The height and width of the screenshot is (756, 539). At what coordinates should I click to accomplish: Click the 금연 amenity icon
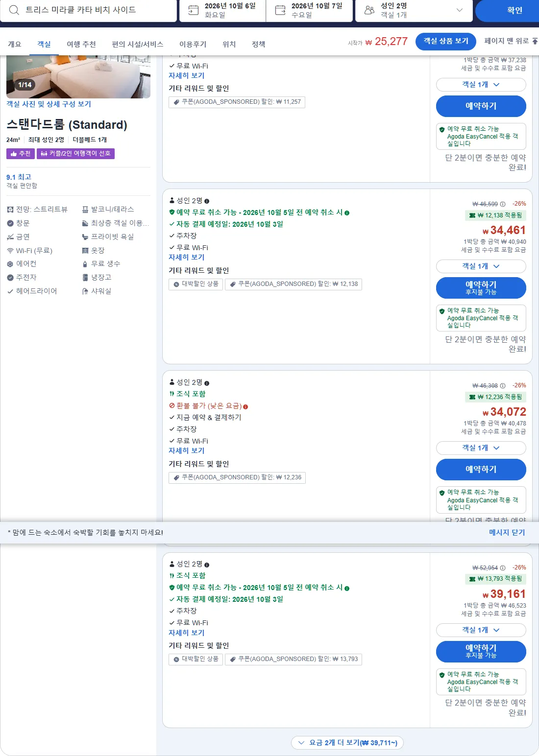[10, 237]
